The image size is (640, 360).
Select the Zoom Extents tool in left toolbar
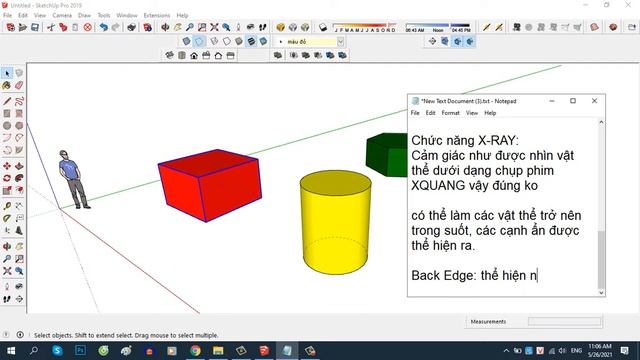[x=7, y=271]
